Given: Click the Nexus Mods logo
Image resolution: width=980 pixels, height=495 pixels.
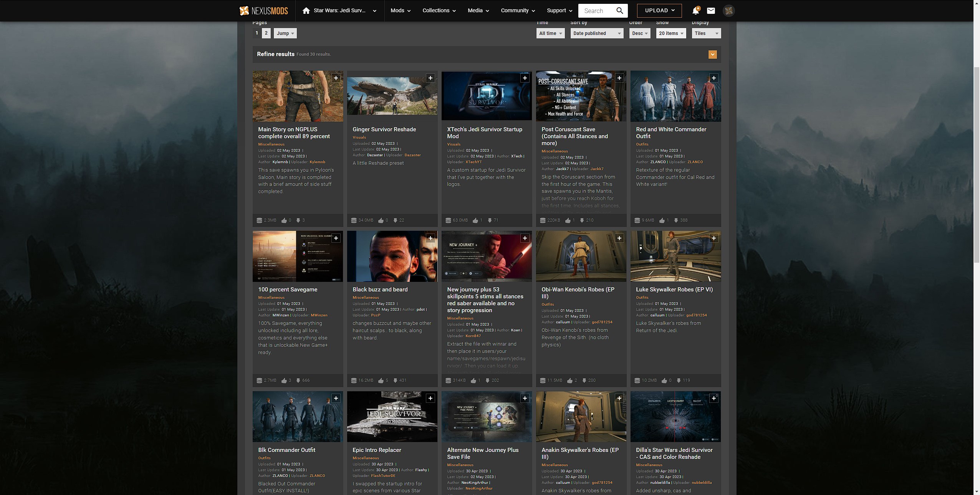Looking at the screenshot, I should point(263,11).
